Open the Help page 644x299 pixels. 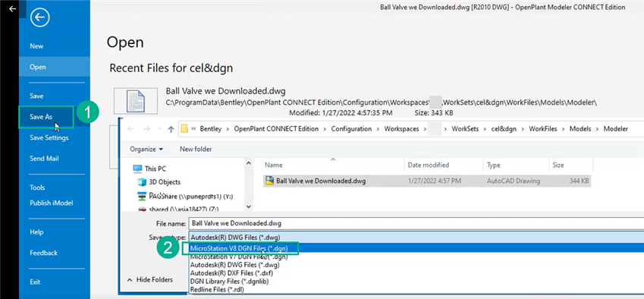(x=36, y=232)
